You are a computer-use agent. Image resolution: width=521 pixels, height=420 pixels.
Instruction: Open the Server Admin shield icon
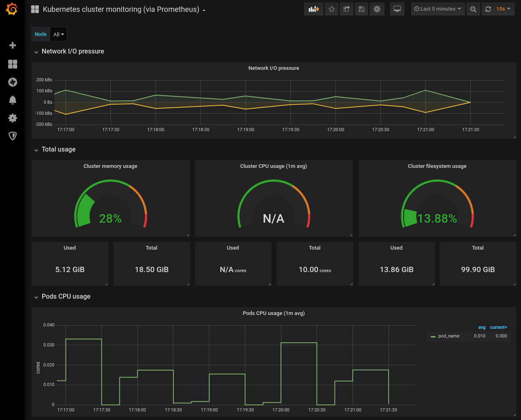(13, 136)
